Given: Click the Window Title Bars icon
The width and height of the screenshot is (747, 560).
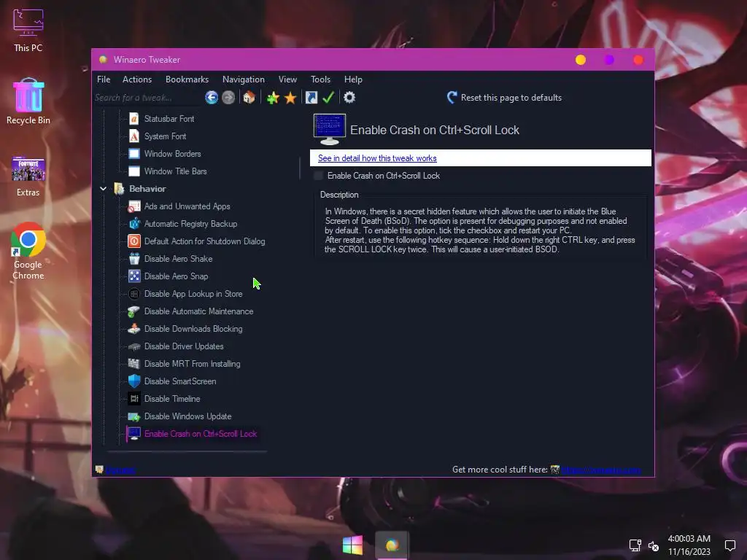Looking at the screenshot, I should (x=134, y=171).
